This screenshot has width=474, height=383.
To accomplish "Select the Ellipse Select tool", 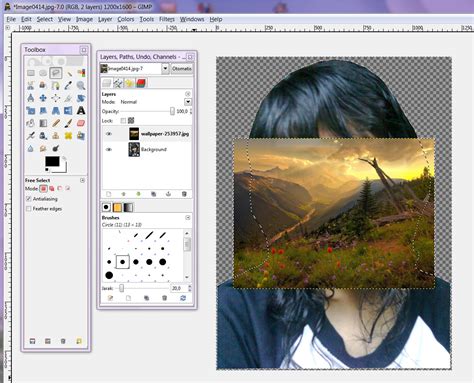I will [43, 73].
